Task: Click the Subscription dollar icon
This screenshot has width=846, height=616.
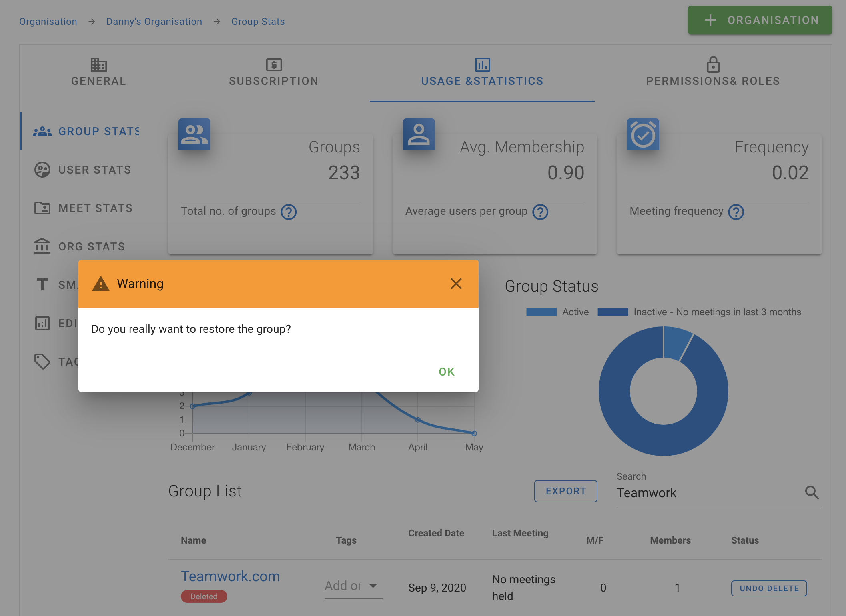Action: coord(274,64)
